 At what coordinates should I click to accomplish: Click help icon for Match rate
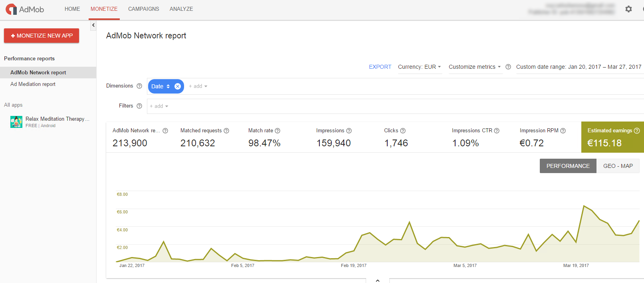coord(277,131)
